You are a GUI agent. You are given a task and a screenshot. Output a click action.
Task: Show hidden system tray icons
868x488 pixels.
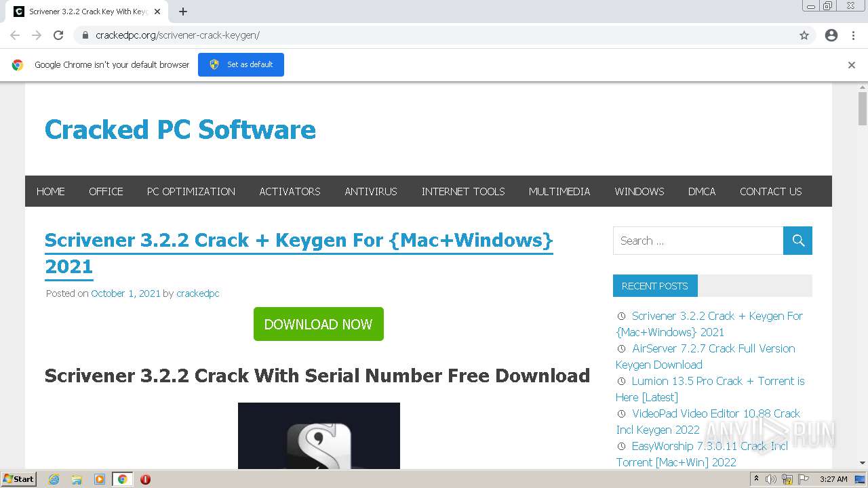tap(757, 479)
